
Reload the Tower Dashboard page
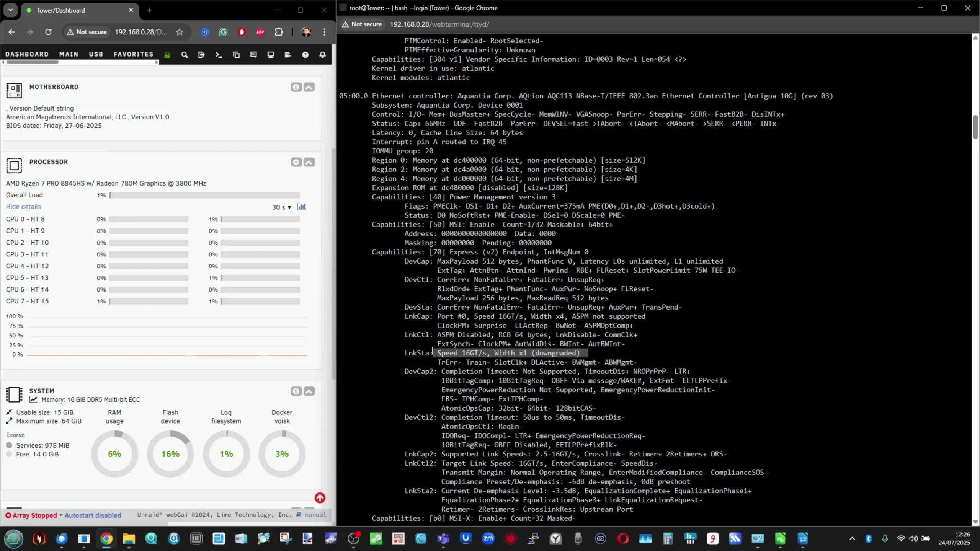coord(48,32)
